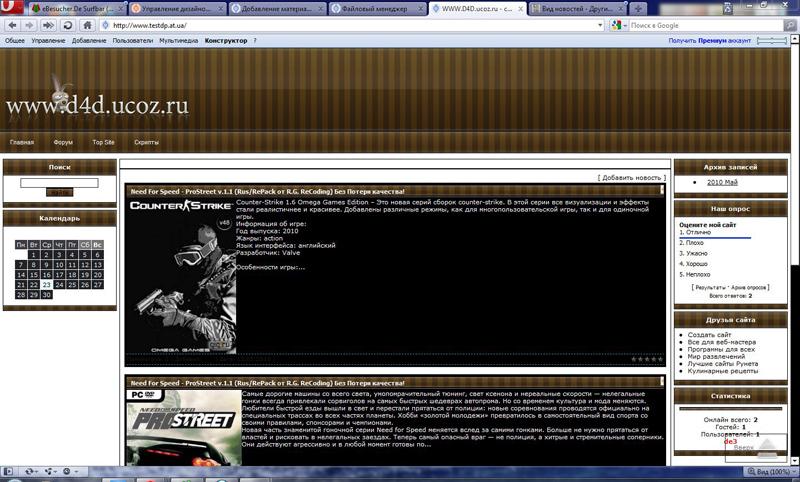Click the Need for Speed ProStreet cover image
Image resolution: width=800 pixels, height=482 pixels.
[184, 427]
